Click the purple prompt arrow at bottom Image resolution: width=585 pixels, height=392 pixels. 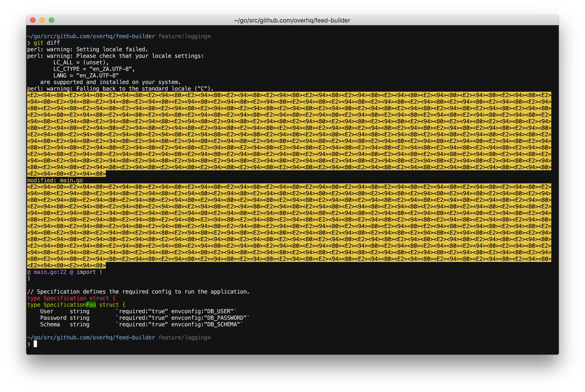[29, 344]
